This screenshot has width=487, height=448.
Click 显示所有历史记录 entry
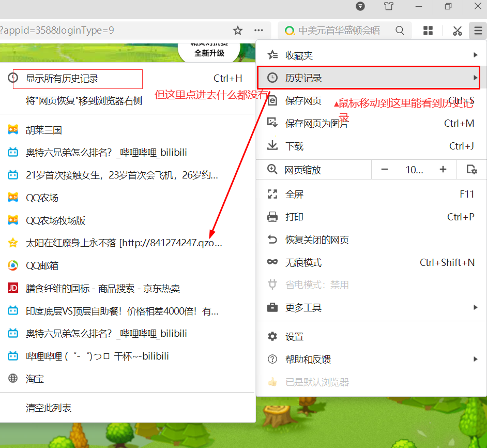click(x=127, y=78)
